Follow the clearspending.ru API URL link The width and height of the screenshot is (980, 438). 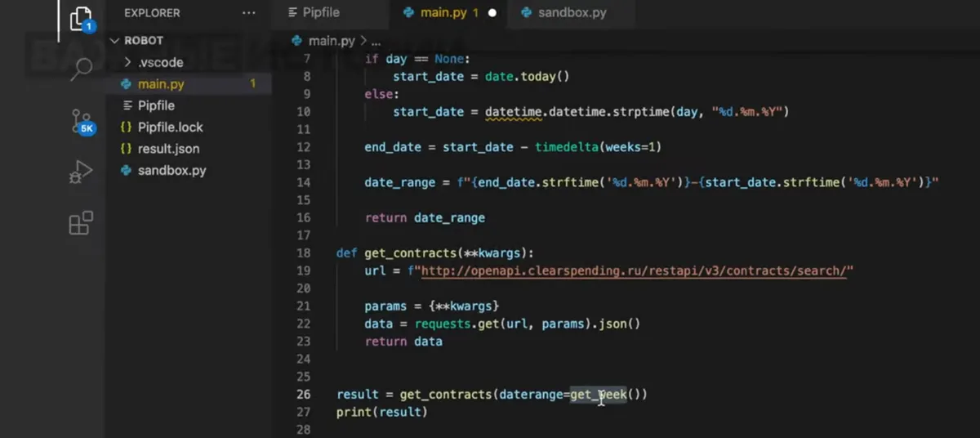coord(633,270)
